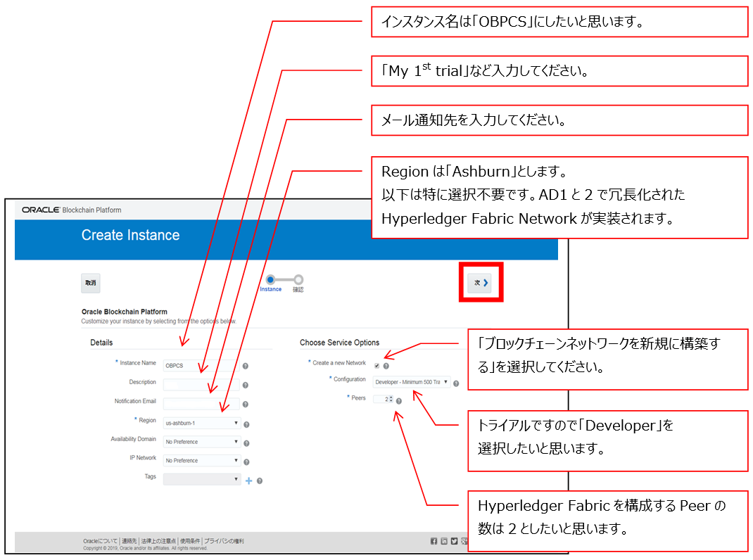Click the help icon beside Instance Name
This screenshot has height=560, width=753.
tap(246, 366)
